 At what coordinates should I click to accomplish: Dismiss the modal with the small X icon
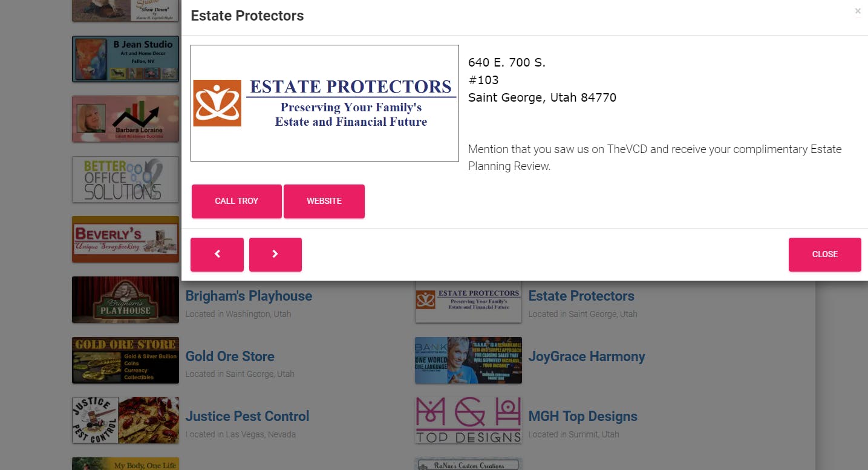858,11
